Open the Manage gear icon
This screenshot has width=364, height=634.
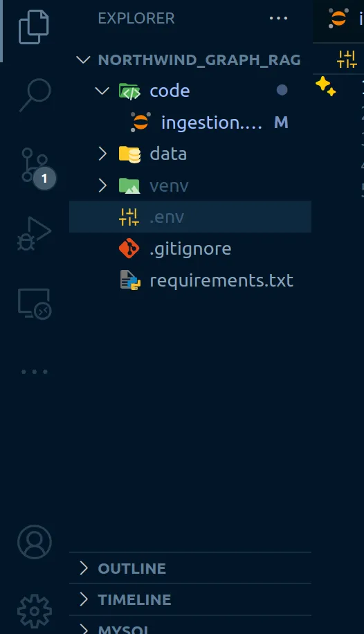click(35, 610)
